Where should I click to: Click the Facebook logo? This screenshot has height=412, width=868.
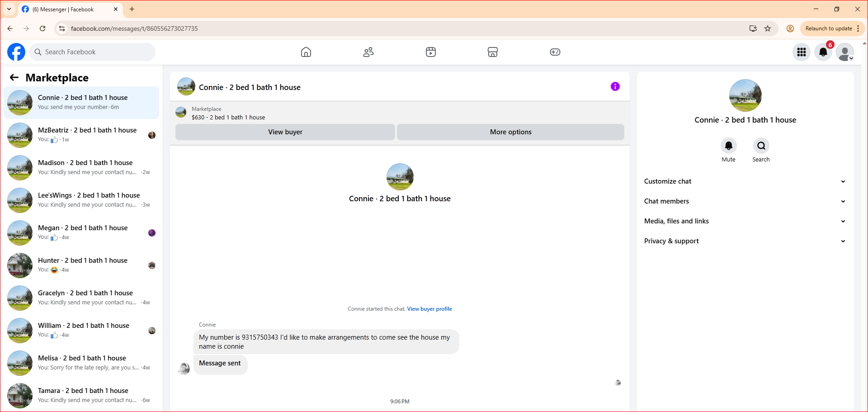click(16, 52)
